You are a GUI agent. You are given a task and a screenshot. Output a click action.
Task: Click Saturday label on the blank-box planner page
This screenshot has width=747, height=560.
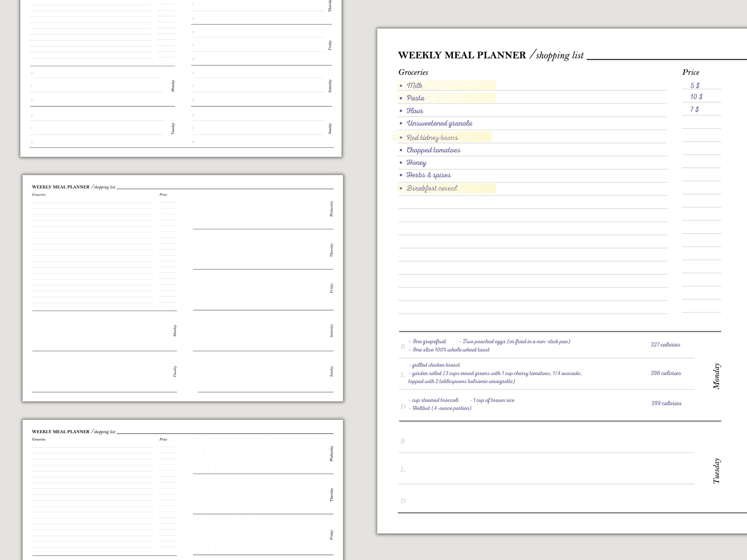pyautogui.click(x=331, y=331)
